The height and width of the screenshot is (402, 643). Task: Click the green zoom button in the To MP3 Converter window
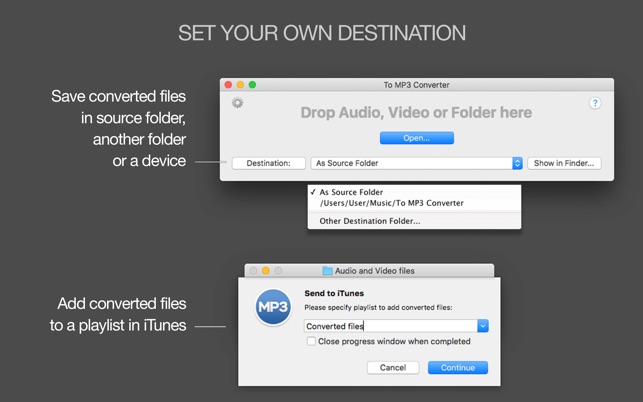pos(252,85)
